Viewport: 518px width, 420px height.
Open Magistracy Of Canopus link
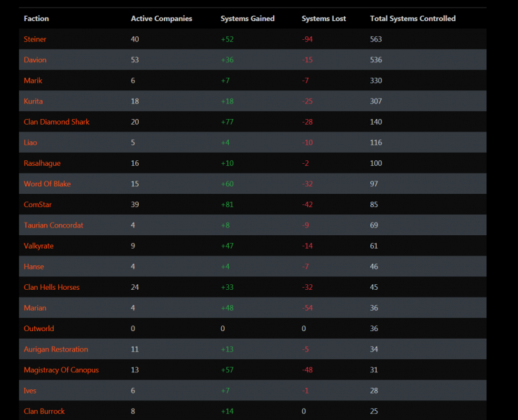pyautogui.click(x=61, y=370)
